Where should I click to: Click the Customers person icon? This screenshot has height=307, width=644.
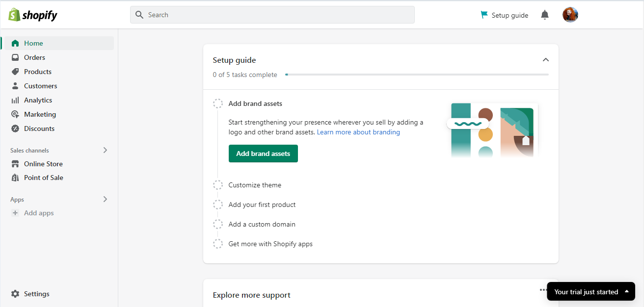[15, 86]
